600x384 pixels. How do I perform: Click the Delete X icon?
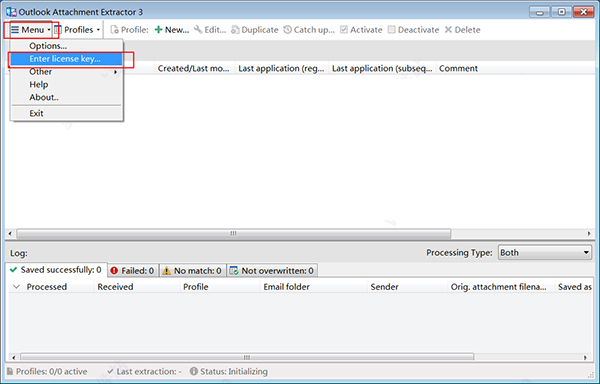448,30
